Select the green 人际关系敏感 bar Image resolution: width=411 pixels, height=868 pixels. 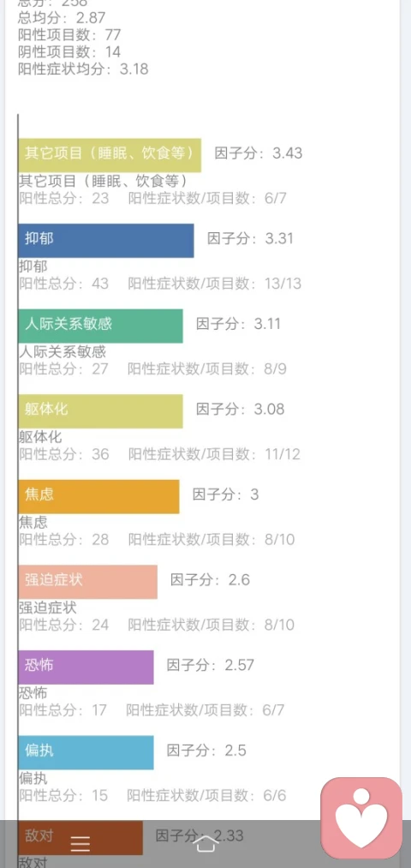(x=101, y=326)
